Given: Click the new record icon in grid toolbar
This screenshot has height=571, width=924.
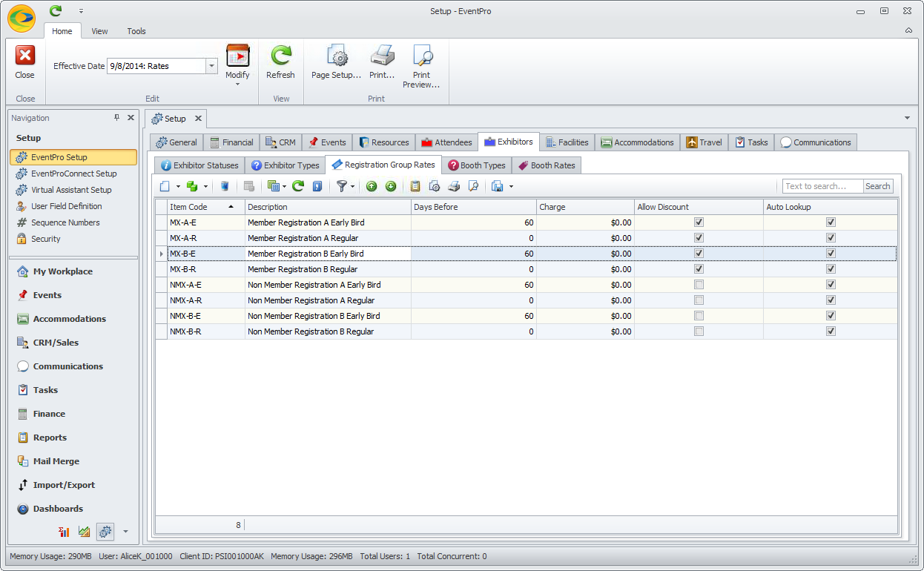Looking at the screenshot, I should click(165, 186).
